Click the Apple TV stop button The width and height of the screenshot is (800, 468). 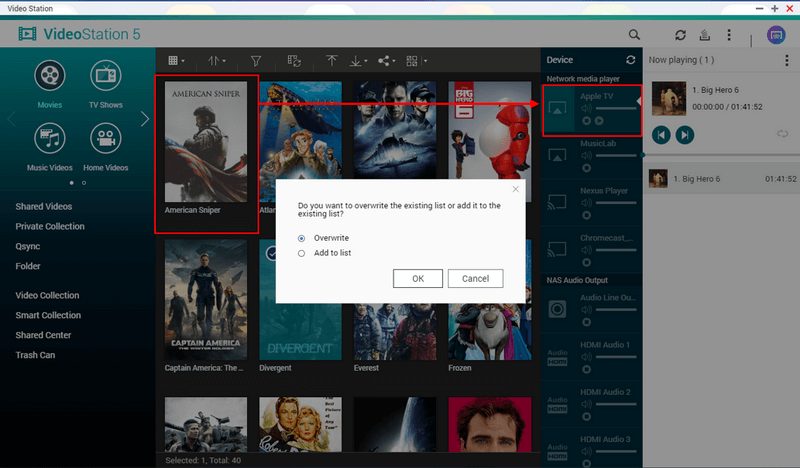pyautogui.click(x=587, y=121)
